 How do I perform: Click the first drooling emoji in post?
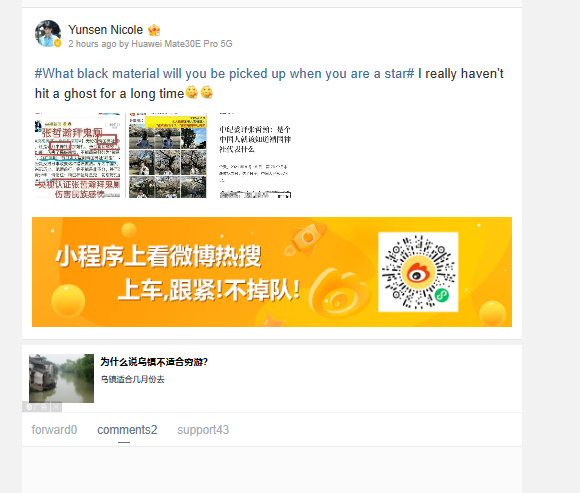[192, 92]
